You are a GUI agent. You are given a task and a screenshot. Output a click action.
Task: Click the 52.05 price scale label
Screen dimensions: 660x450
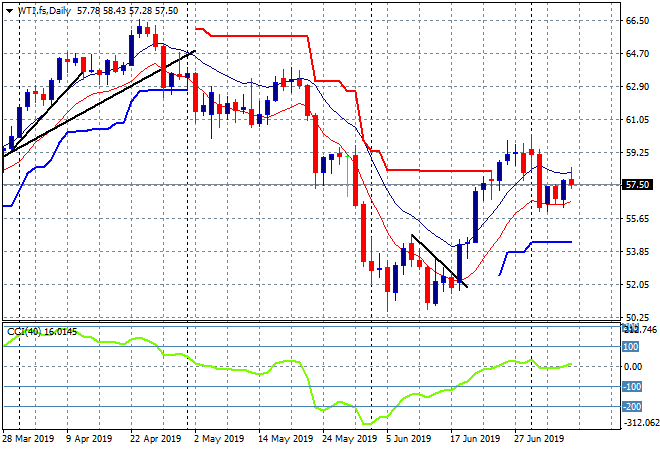637,285
